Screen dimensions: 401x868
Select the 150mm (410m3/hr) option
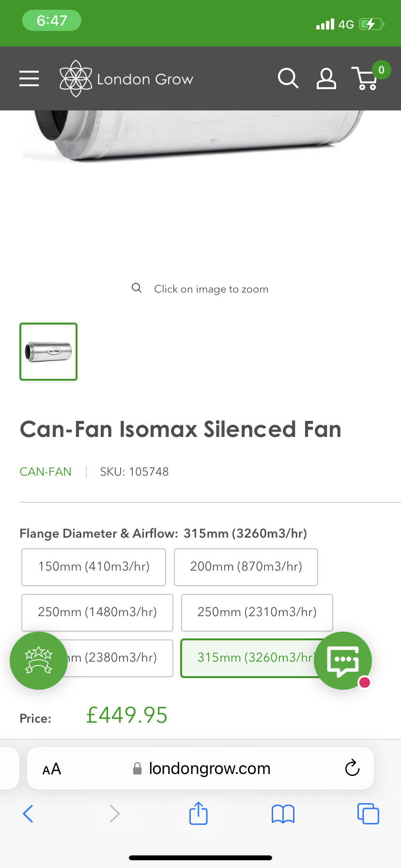94,567
